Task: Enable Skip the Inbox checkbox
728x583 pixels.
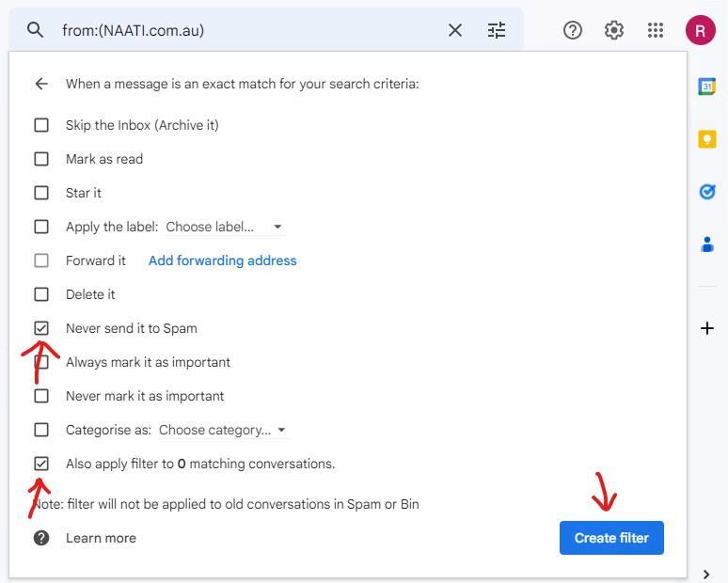Action: pos(41,125)
